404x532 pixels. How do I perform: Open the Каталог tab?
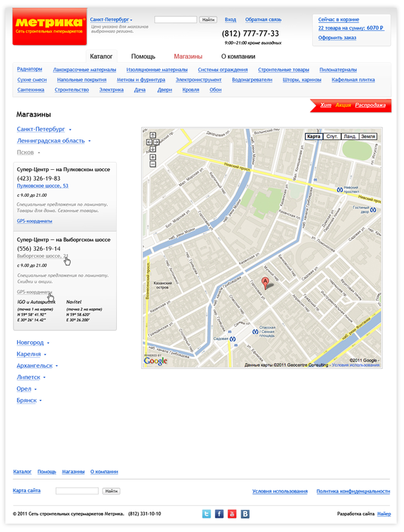point(101,56)
